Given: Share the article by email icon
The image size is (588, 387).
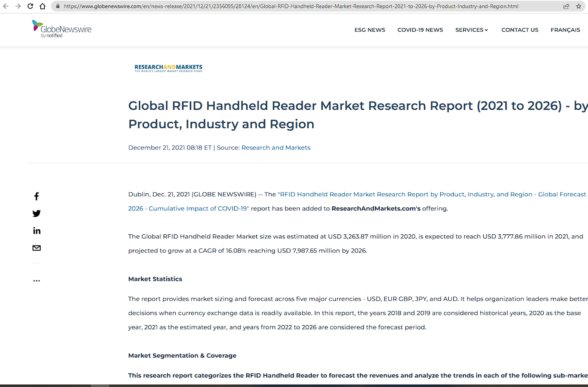Looking at the screenshot, I should click(x=37, y=248).
